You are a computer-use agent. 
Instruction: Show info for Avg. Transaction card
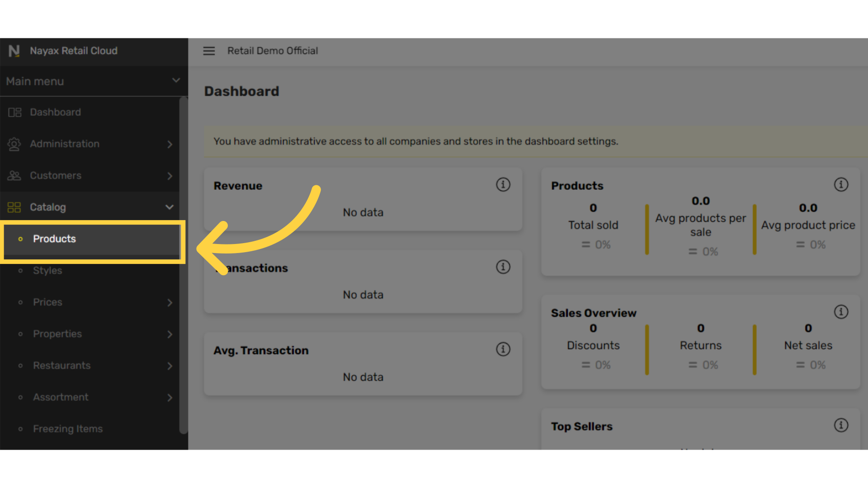[x=503, y=349]
